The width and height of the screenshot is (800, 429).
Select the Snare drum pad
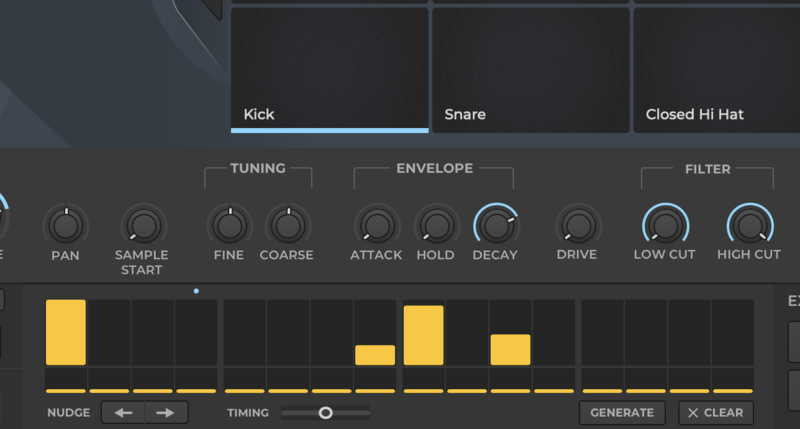coord(530,68)
